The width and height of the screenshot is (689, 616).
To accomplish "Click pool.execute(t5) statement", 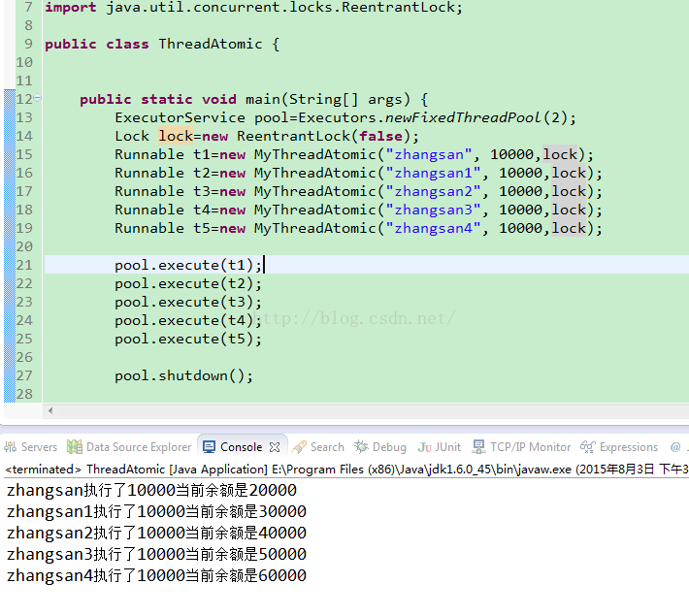I will 188,339.
